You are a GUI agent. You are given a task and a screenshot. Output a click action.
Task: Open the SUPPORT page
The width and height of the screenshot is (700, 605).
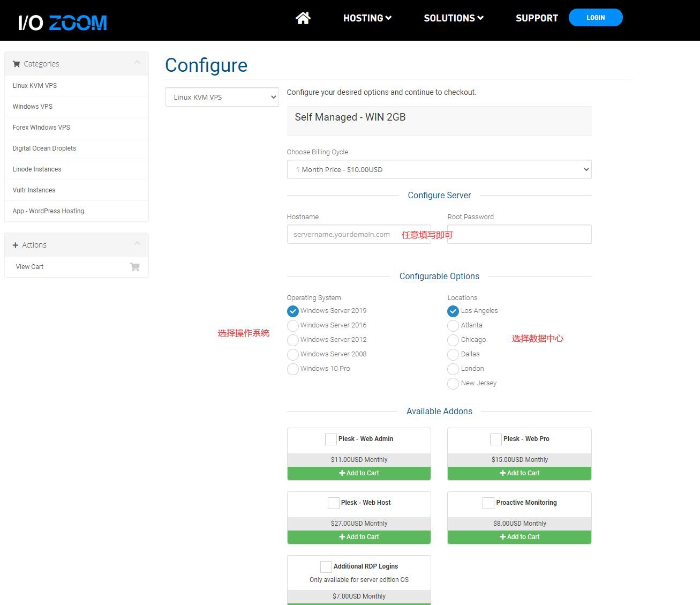[x=537, y=18]
